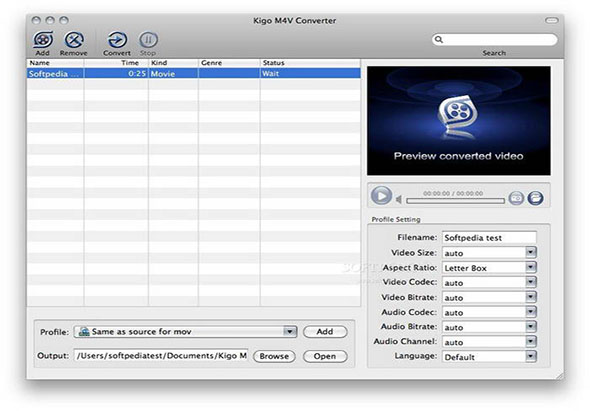Select the Softpedia row in file list

coord(194,73)
